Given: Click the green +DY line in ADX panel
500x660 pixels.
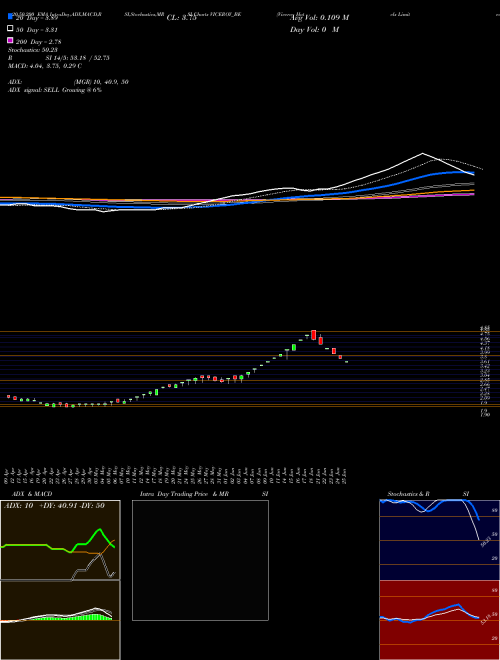Looking at the screenshot, I should point(99,530).
